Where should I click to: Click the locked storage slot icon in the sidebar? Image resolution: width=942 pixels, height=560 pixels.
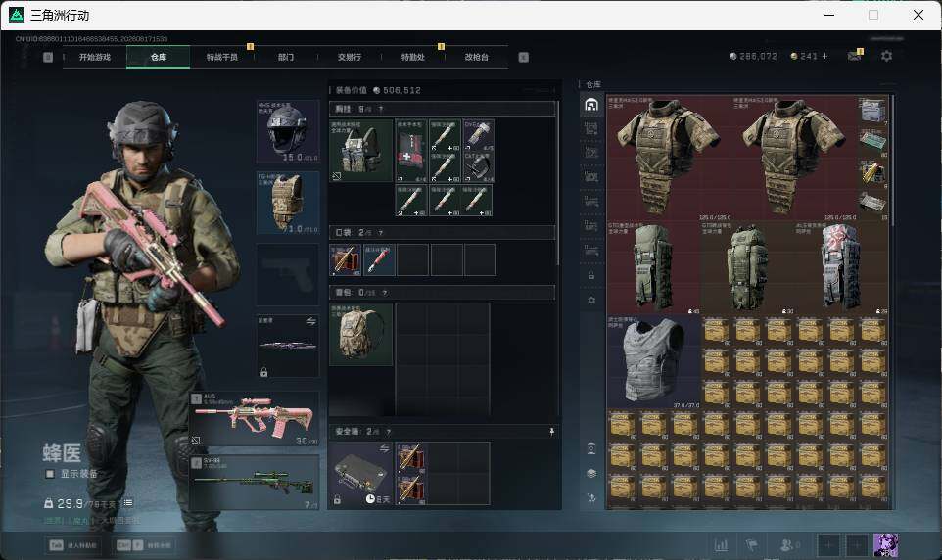(591, 275)
